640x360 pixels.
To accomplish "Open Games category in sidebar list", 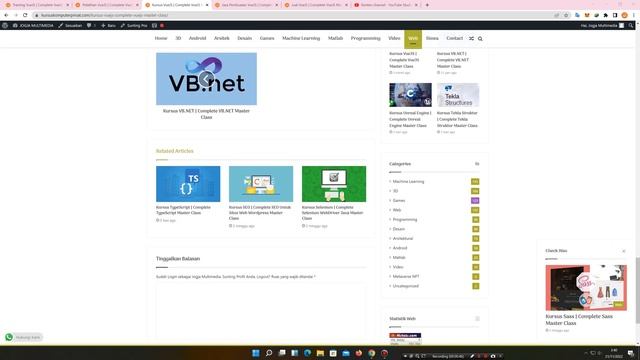I will point(399,200).
